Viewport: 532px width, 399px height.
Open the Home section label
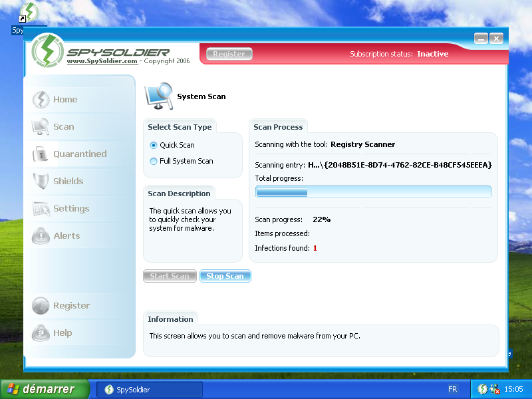pos(65,99)
